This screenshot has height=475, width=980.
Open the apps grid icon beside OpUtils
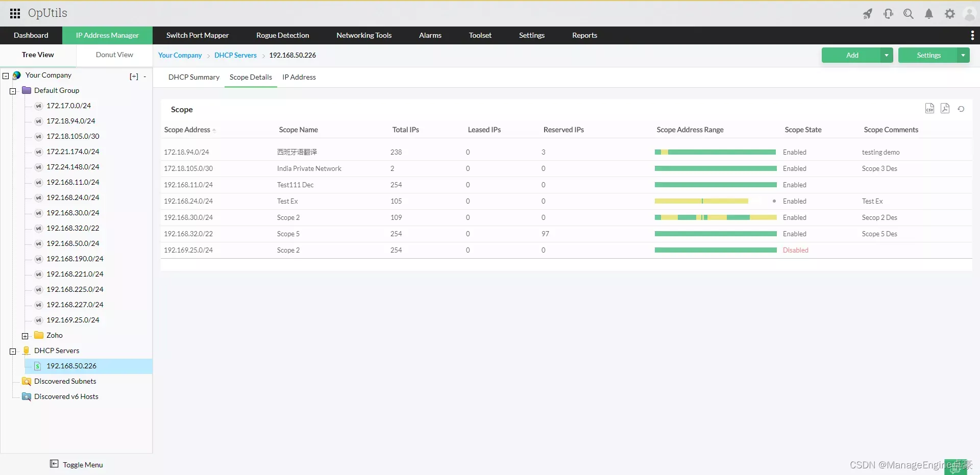(x=15, y=13)
